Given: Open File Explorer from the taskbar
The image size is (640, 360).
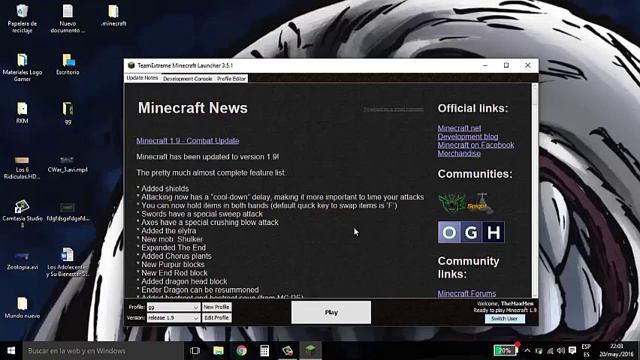Looking at the screenshot, I should [218, 351].
